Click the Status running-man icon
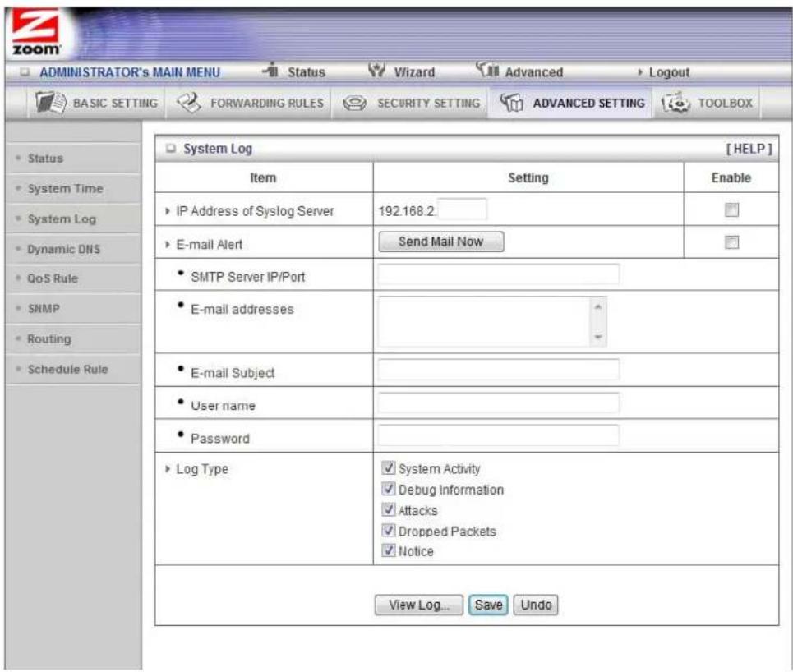This screenshot has width=793, height=672. (x=271, y=70)
